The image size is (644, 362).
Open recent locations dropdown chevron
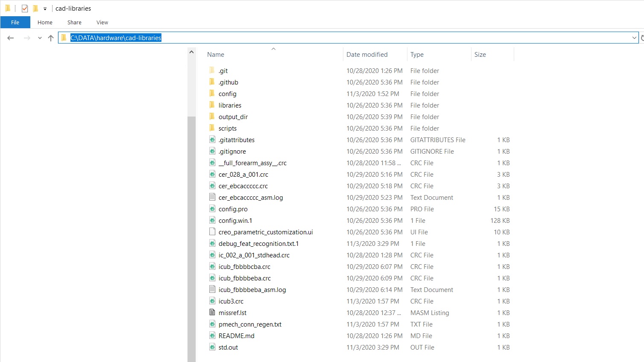[40, 38]
